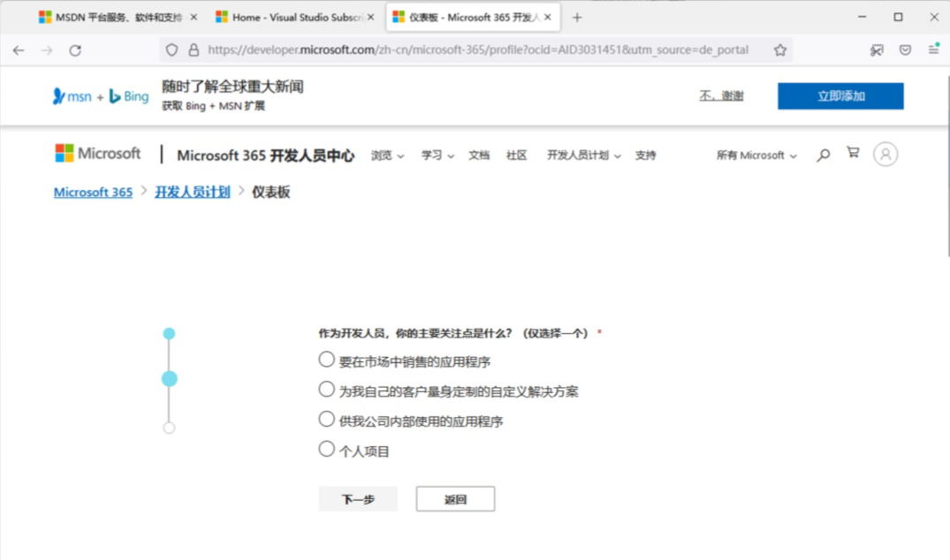Go back to the previous page
The width and height of the screenshot is (950, 560).
click(x=19, y=50)
